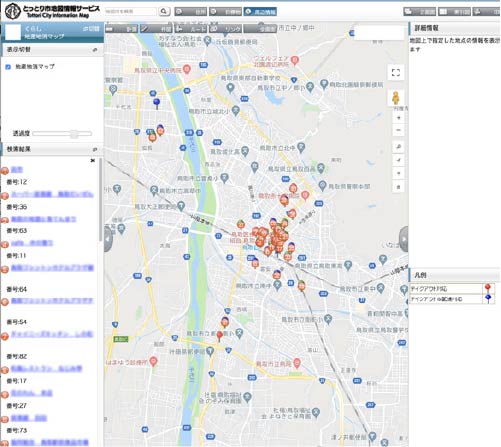Click the blue pin legend swatch
501x447 pixels.
coord(488,299)
